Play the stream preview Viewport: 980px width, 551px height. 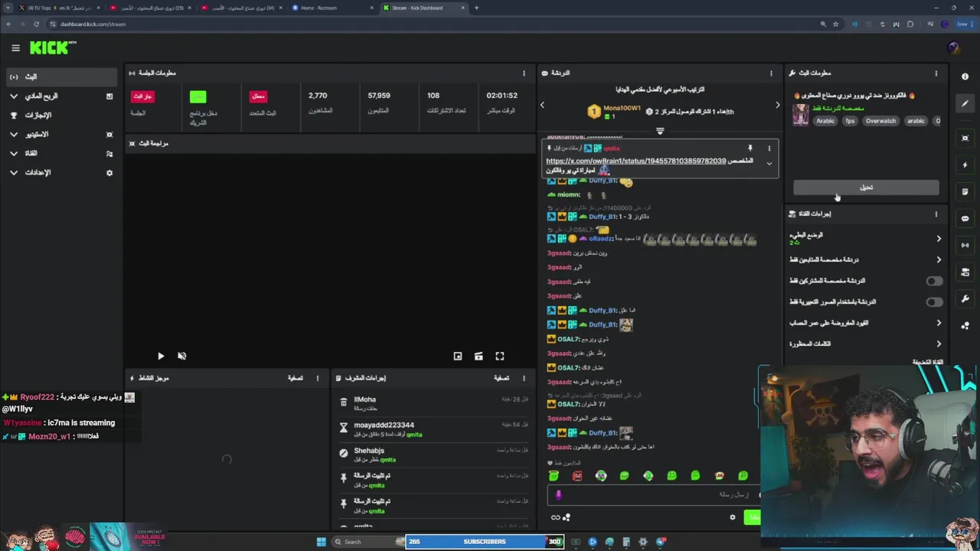pos(161,356)
